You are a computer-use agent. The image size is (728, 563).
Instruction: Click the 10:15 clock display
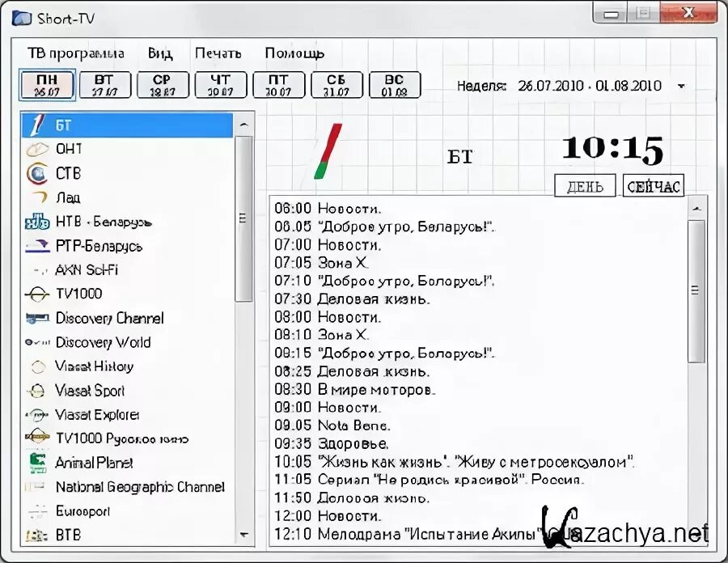point(612,150)
